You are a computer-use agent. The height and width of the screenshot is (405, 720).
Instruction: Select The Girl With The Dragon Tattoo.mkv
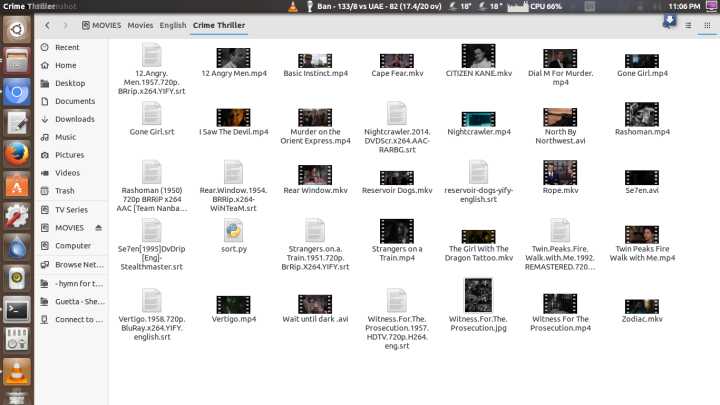tap(478, 246)
